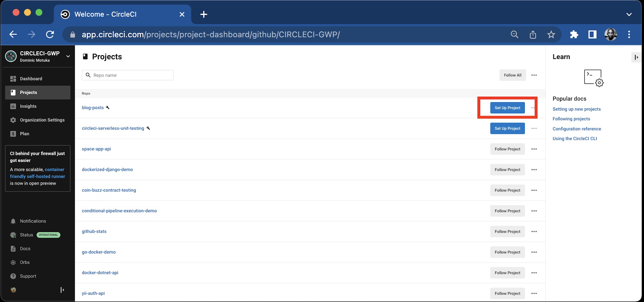Open Support question mark icon
The image size is (644, 302).
pyautogui.click(x=13, y=276)
